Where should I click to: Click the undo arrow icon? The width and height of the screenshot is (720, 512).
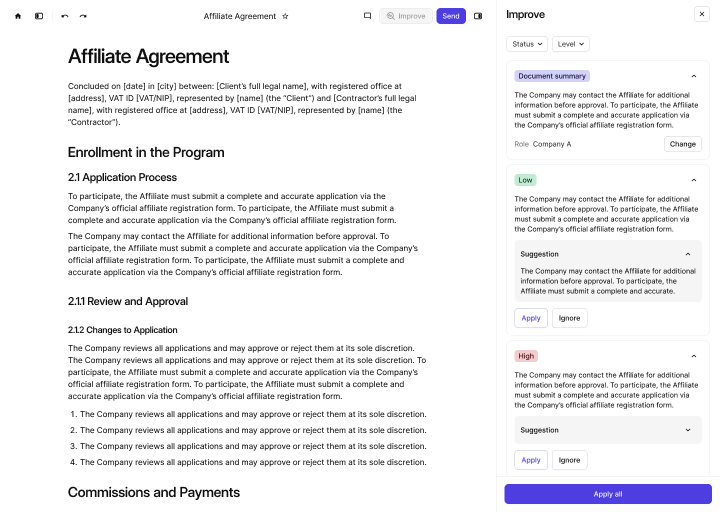point(65,16)
